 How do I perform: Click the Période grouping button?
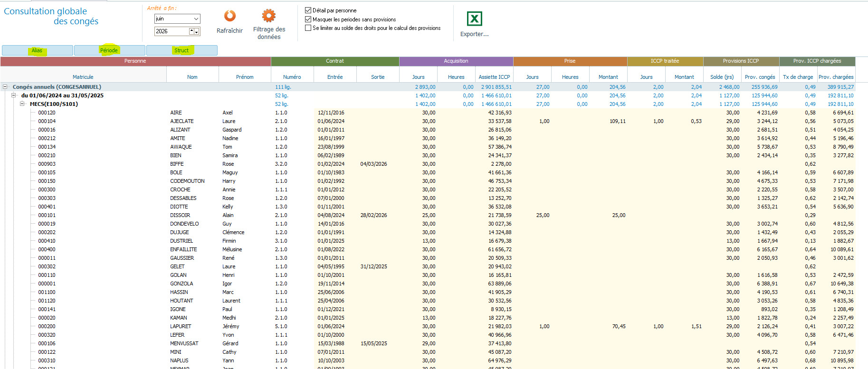pyautogui.click(x=110, y=50)
